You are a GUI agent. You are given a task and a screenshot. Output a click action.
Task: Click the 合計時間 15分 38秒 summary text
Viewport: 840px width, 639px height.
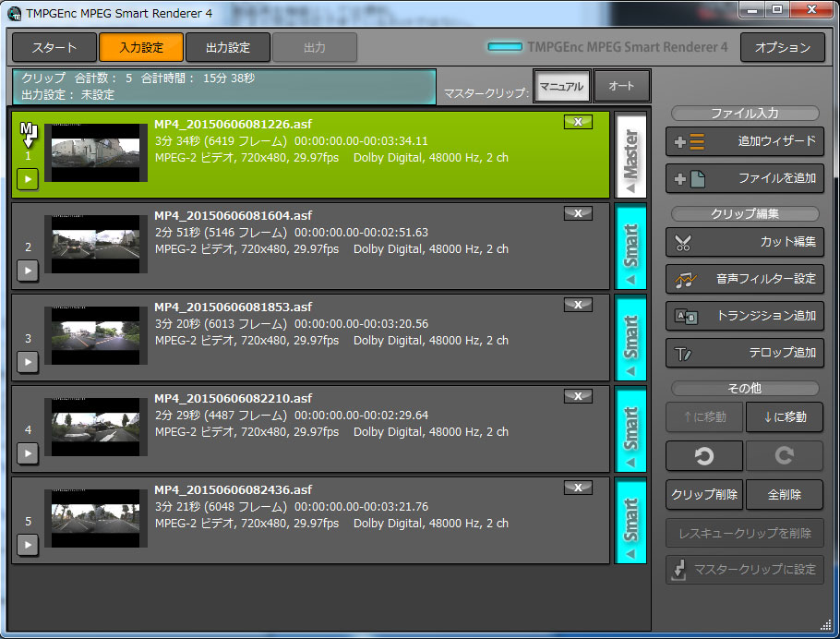198,78
